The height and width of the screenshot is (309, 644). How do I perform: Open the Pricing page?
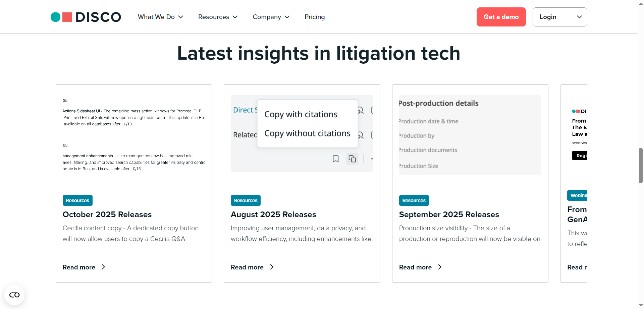(314, 17)
